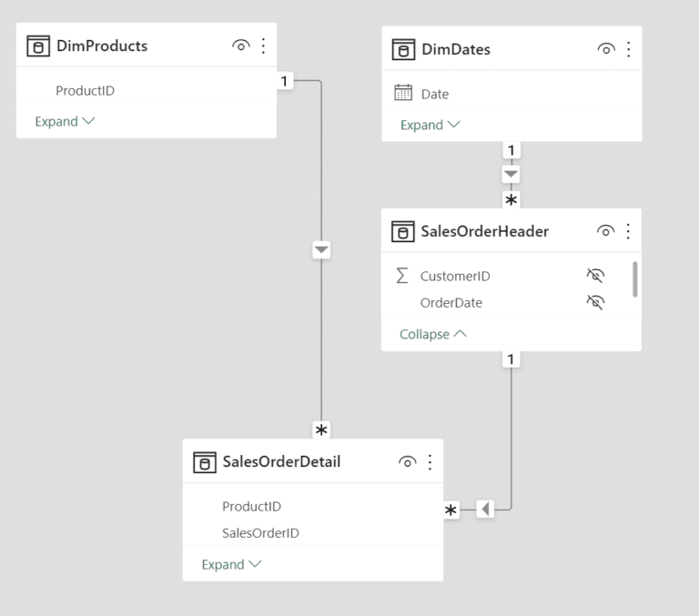Open SalesOrderHeader more options menu
This screenshot has width=699, height=616.
pos(628,231)
